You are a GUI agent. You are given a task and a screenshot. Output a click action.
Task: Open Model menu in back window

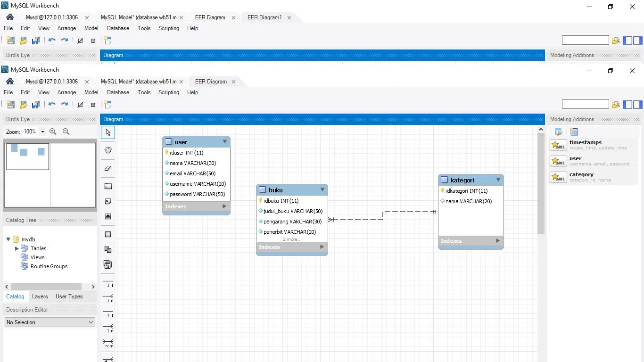(91, 28)
